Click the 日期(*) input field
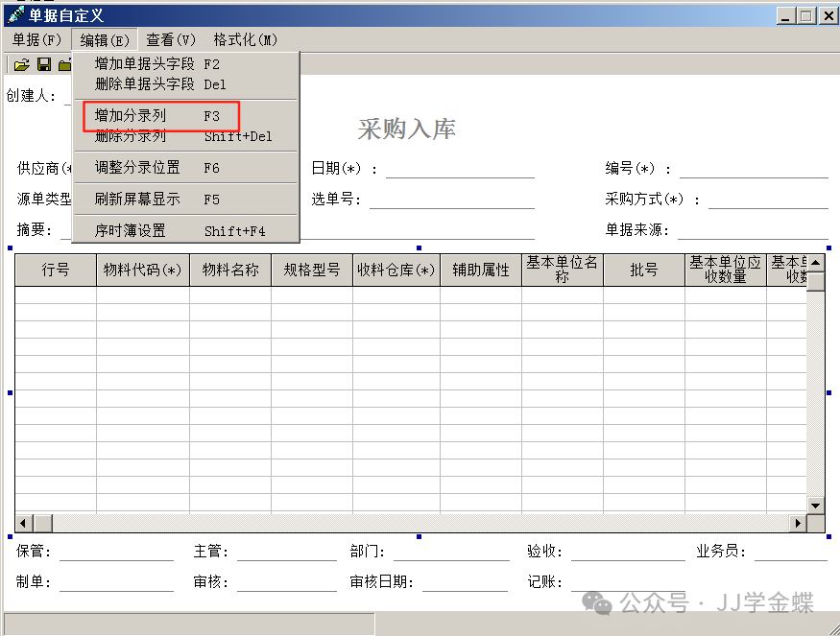The height and width of the screenshot is (636, 840). point(460,169)
